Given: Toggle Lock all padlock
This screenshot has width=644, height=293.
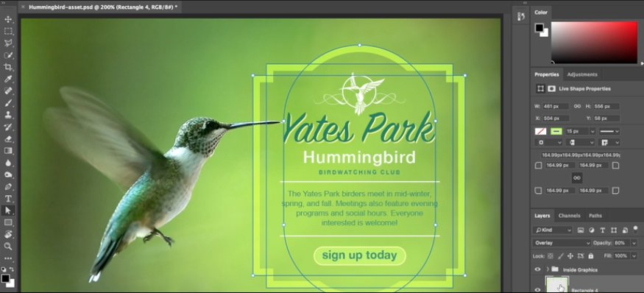Looking at the screenshot, I should pyautogui.click(x=590, y=255).
